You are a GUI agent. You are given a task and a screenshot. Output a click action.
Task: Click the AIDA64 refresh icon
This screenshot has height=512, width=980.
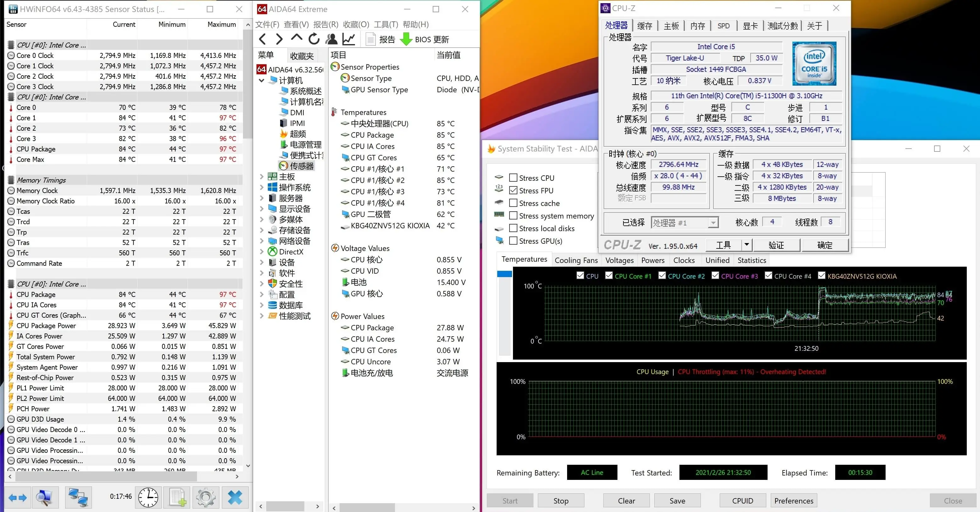314,39
